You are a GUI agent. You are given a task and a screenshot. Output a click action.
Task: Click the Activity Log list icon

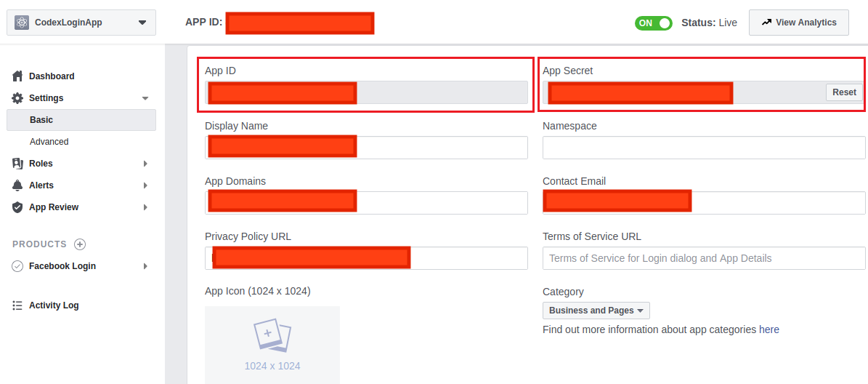[x=17, y=305]
